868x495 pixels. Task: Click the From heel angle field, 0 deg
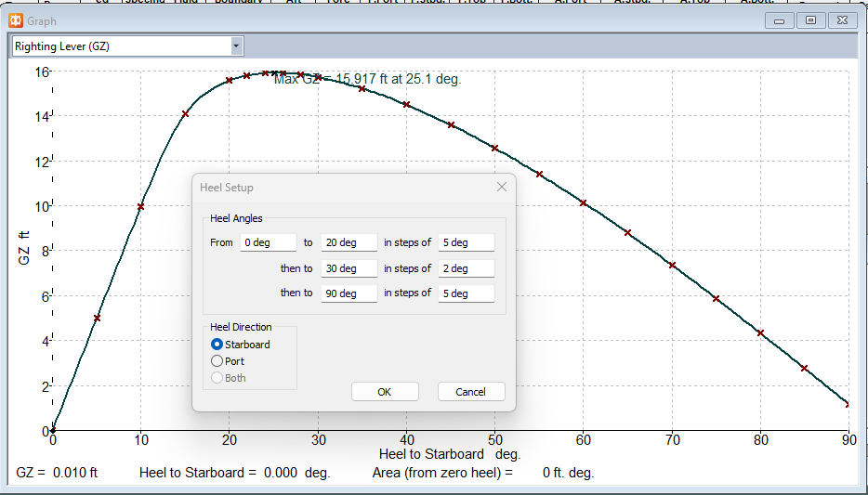[269, 242]
